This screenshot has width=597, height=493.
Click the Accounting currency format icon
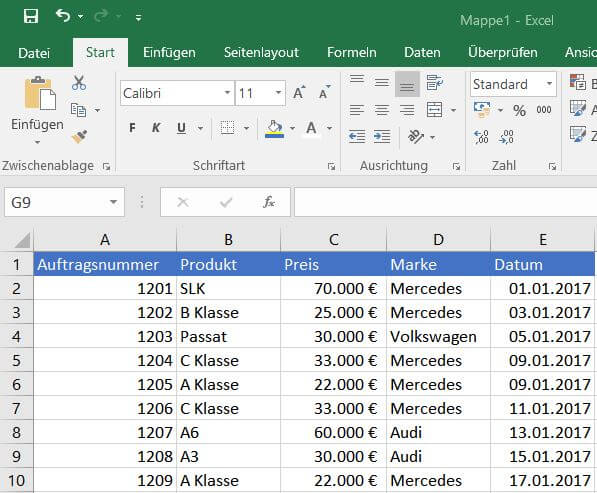tap(482, 110)
